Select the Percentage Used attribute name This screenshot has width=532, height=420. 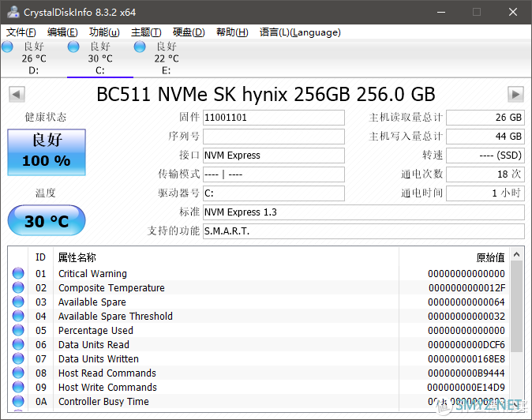(x=96, y=331)
